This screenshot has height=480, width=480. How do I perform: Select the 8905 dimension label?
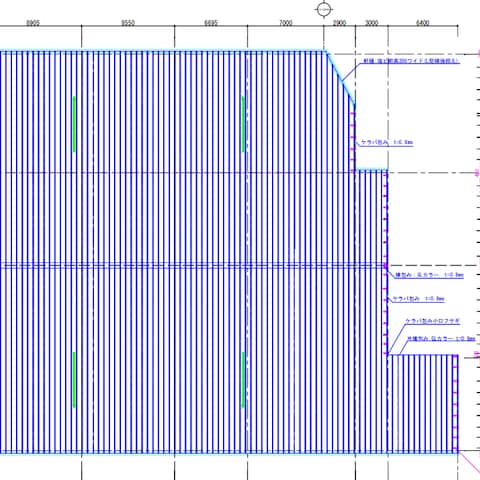click(33, 23)
